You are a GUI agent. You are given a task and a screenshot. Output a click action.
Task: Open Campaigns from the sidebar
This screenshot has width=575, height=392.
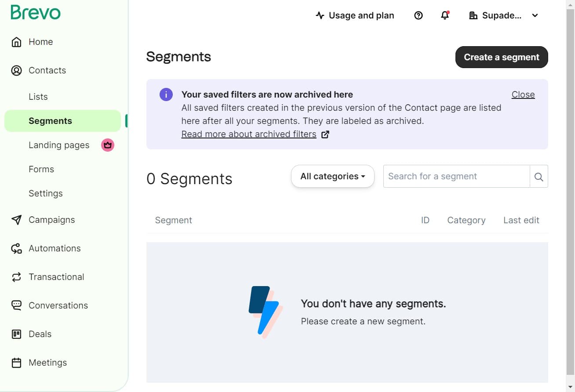pyautogui.click(x=51, y=220)
